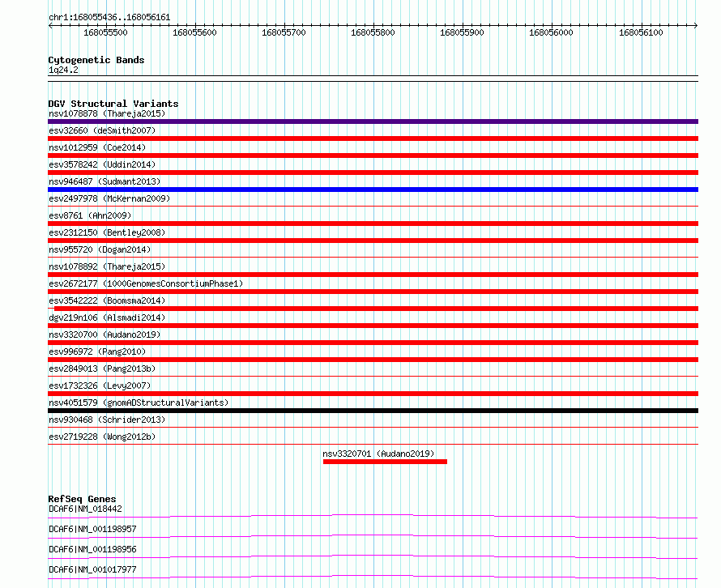The image size is (721, 588).
Task: Click nsv3320701 (Audano2019) label
Action: [378, 454]
